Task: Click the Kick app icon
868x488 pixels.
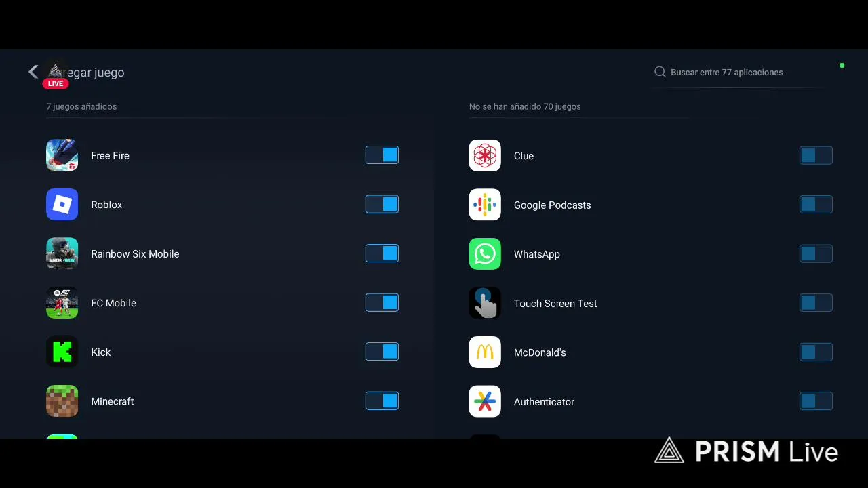Action: click(x=62, y=352)
